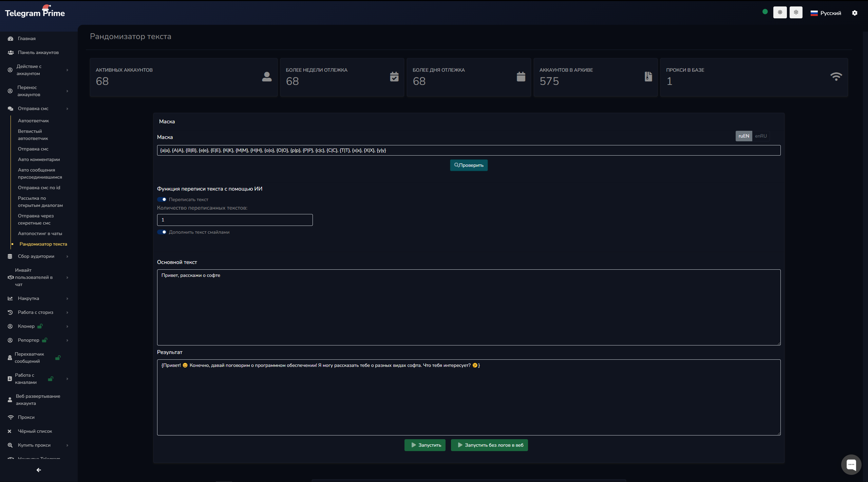Collapse sidebar with the back arrow
Image resolution: width=868 pixels, height=482 pixels.
click(39, 470)
